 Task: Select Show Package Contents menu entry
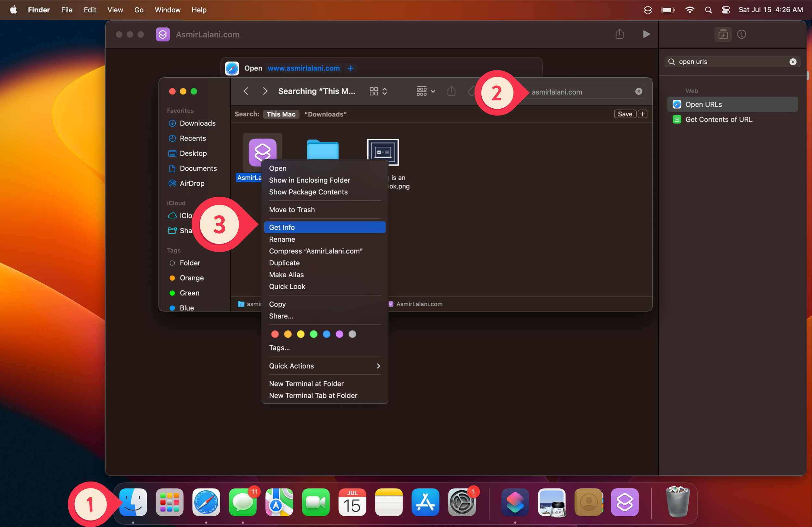tap(308, 192)
